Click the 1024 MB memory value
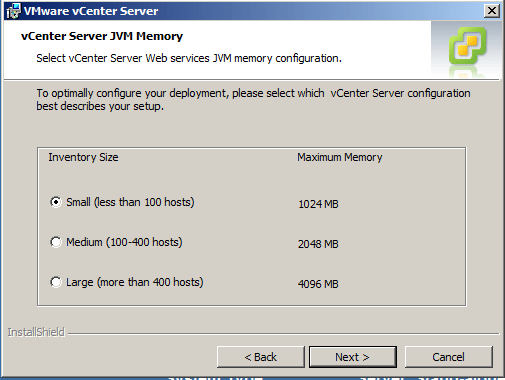The height and width of the screenshot is (380, 505). 318,204
